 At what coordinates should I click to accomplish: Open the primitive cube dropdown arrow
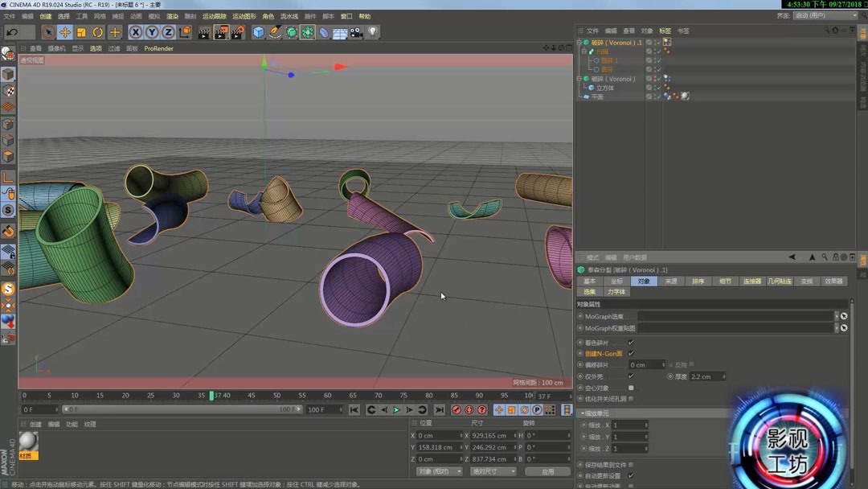(265, 38)
